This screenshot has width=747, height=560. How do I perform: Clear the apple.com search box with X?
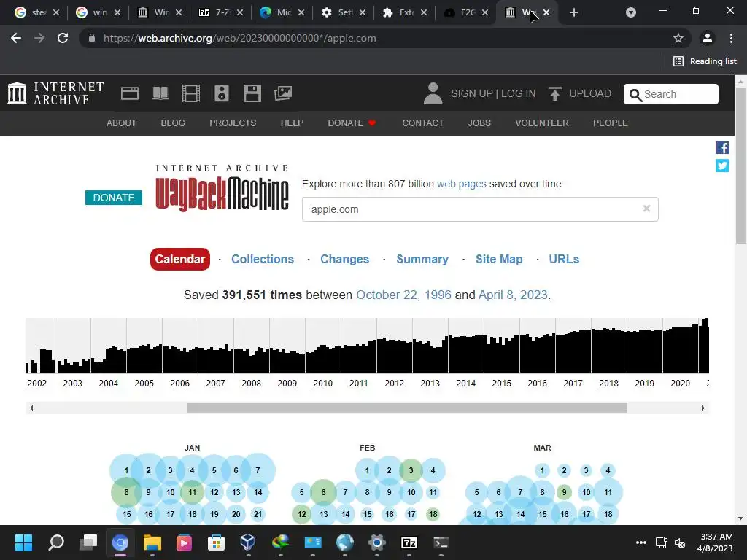pos(646,208)
